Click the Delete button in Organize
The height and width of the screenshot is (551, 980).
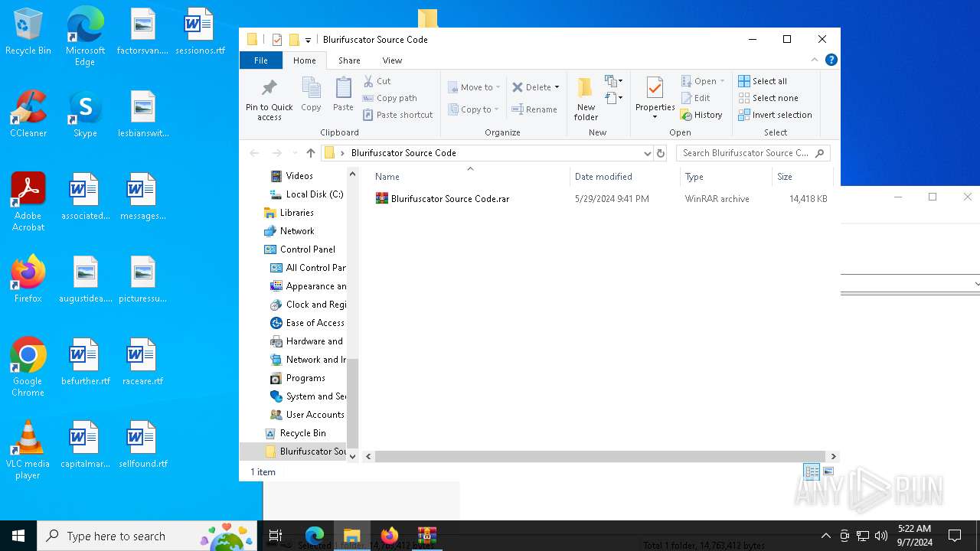[531, 87]
